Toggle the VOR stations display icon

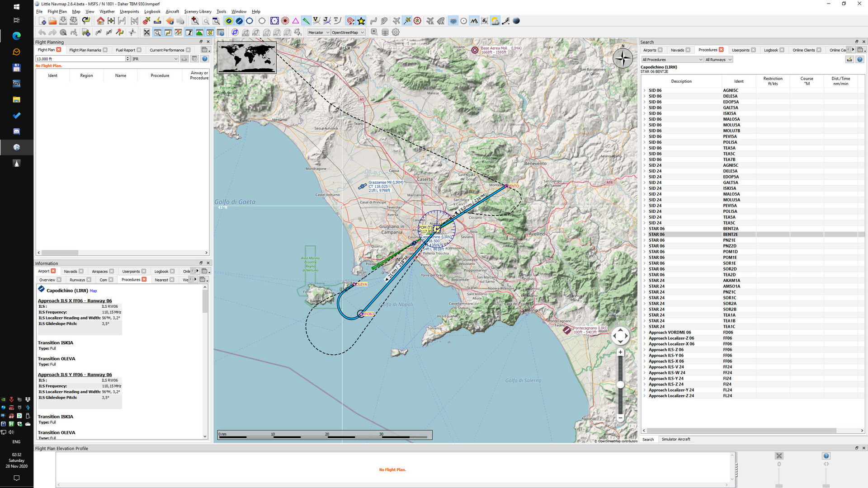[274, 21]
